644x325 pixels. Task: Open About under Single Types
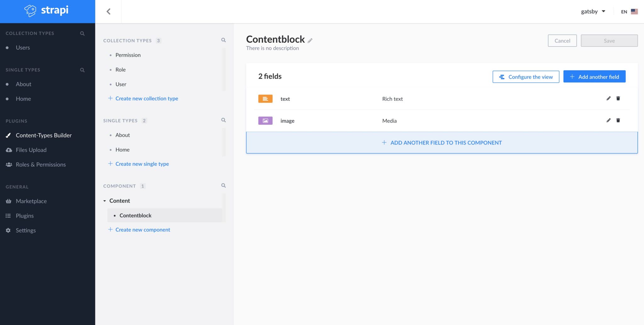(x=23, y=84)
